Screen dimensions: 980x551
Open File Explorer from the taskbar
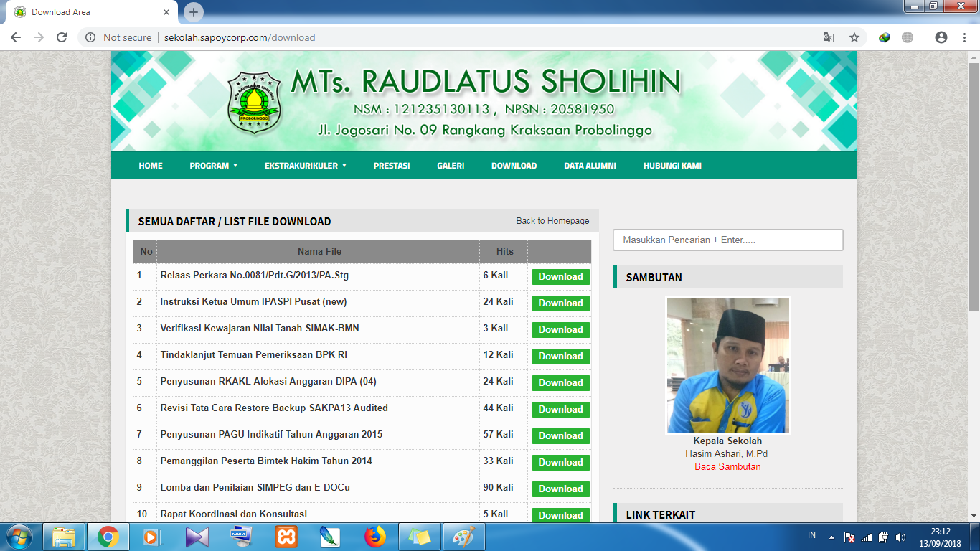click(64, 537)
